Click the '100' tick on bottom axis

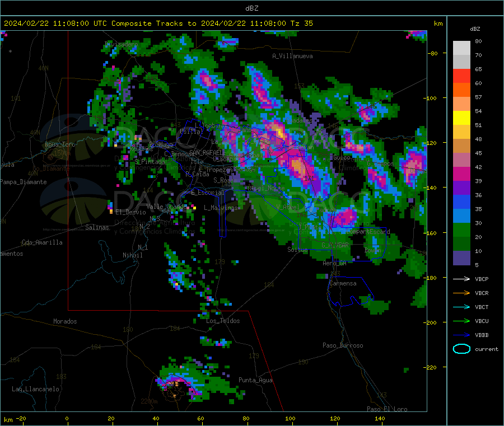tap(290, 418)
